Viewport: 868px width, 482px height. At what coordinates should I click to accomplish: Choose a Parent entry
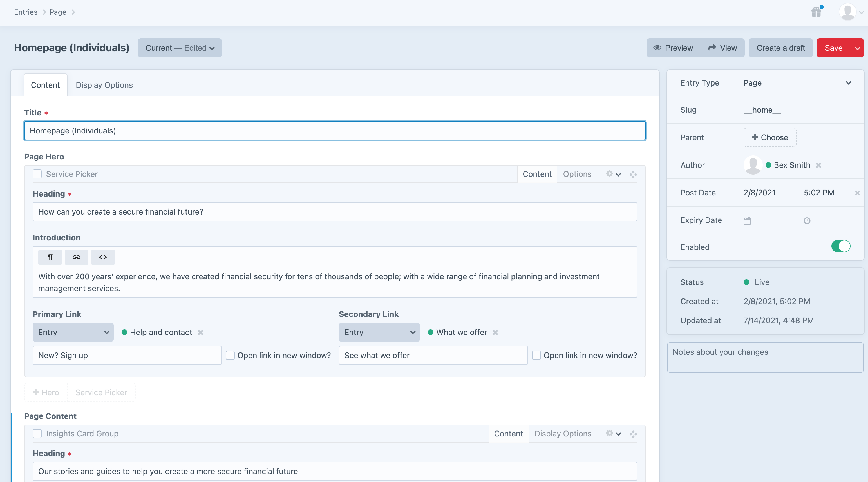pyautogui.click(x=769, y=137)
